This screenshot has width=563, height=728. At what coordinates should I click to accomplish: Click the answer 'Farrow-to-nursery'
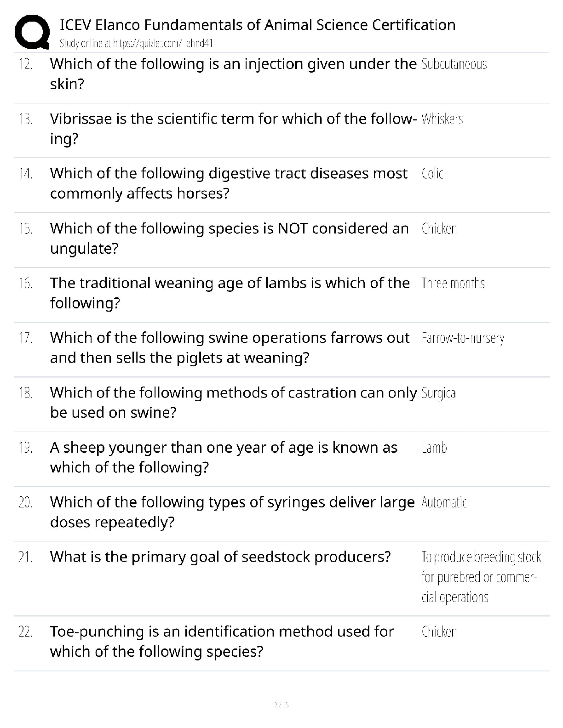(463, 339)
